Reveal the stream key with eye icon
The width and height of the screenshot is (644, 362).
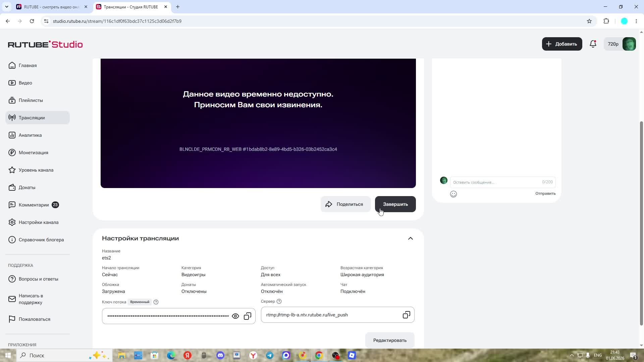click(x=235, y=316)
